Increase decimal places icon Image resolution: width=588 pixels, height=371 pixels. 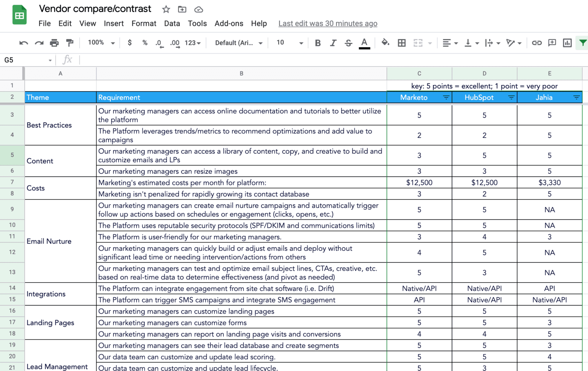click(x=175, y=43)
